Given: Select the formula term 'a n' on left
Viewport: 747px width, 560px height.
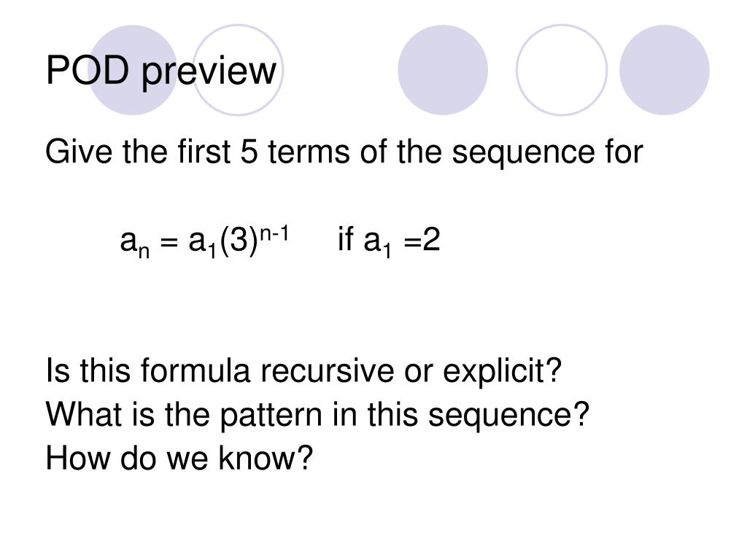Looking at the screenshot, I should (135, 243).
